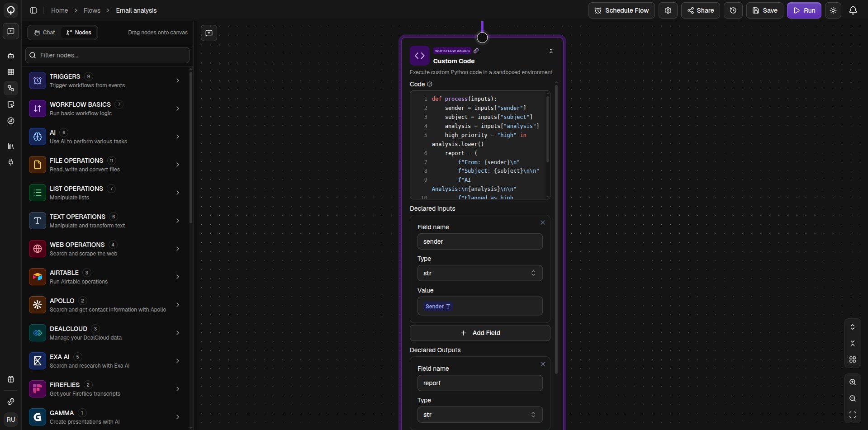
Task: Add Field to declared inputs
Action: [480, 333]
